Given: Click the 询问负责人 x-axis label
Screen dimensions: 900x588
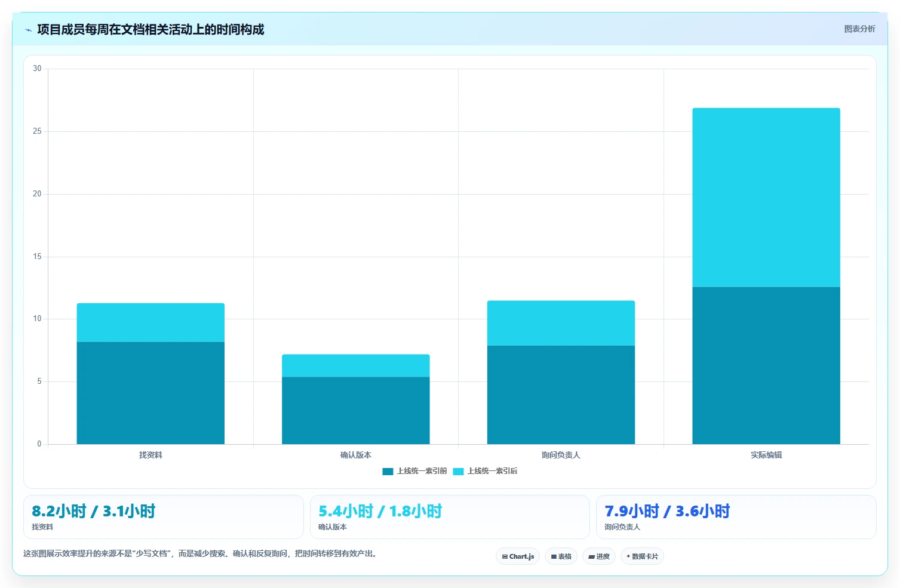Looking at the screenshot, I should 561,455.
